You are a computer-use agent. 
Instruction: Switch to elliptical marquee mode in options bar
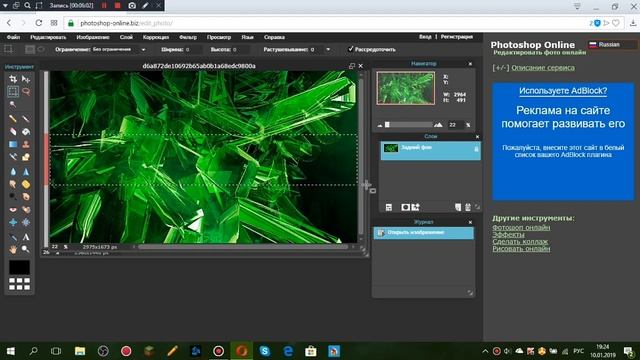pyautogui.click(x=41, y=49)
